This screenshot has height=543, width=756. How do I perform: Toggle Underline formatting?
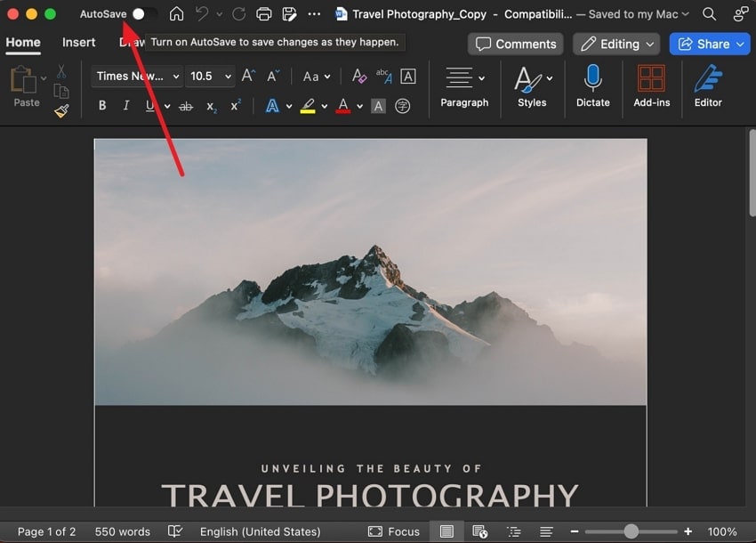click(x=150, y=106)
